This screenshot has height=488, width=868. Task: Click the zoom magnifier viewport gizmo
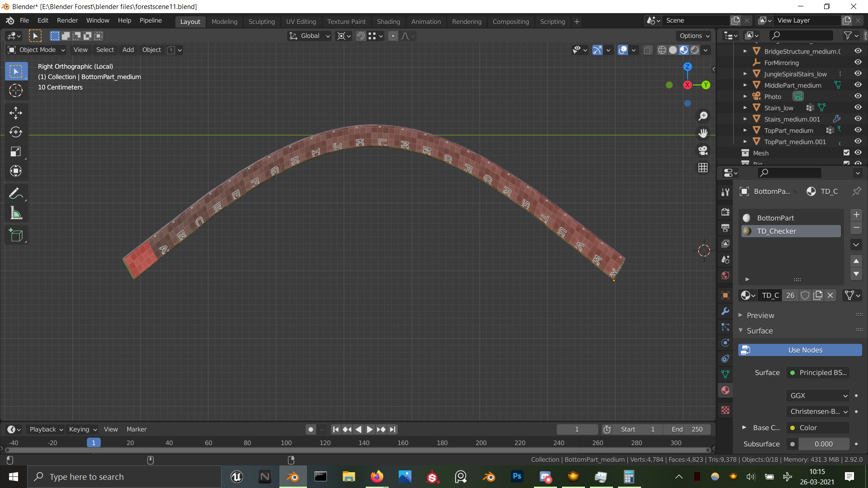[x=703, y=116]
